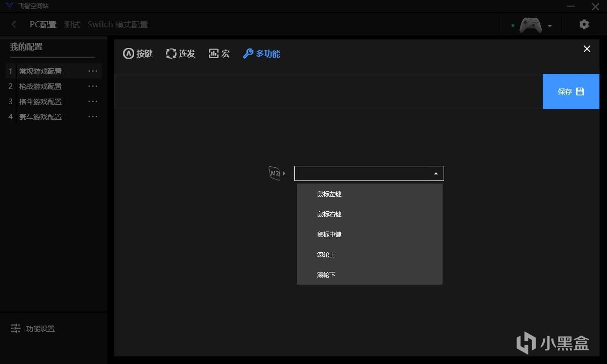Screen dimensions: 607x364
Task: Select the 多功能 tab
Action: point(262,54)
